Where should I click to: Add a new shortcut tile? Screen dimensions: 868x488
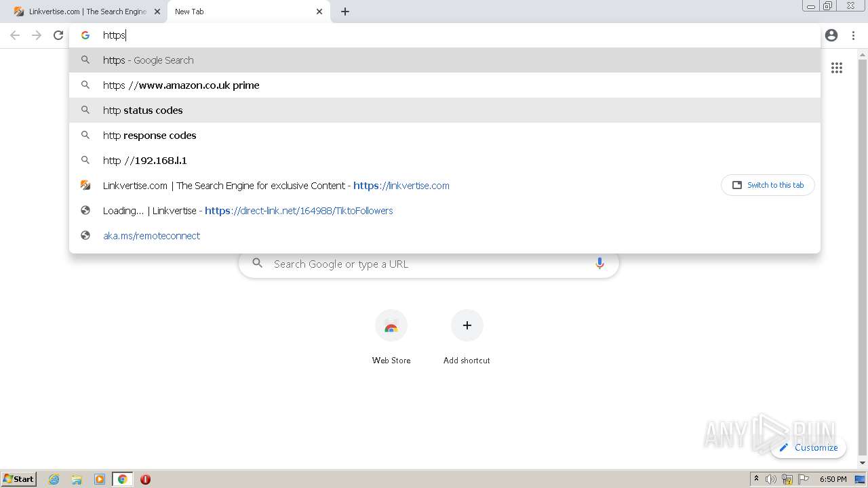coord(467,337)
